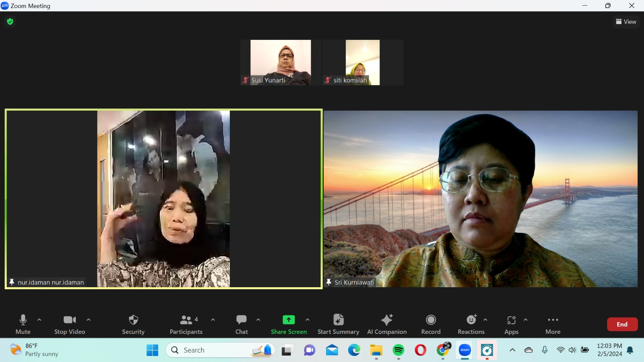This screenshot has height=362, width=644.
Task: Expand the arrow next to Reactions
Action: click(485, 320)
